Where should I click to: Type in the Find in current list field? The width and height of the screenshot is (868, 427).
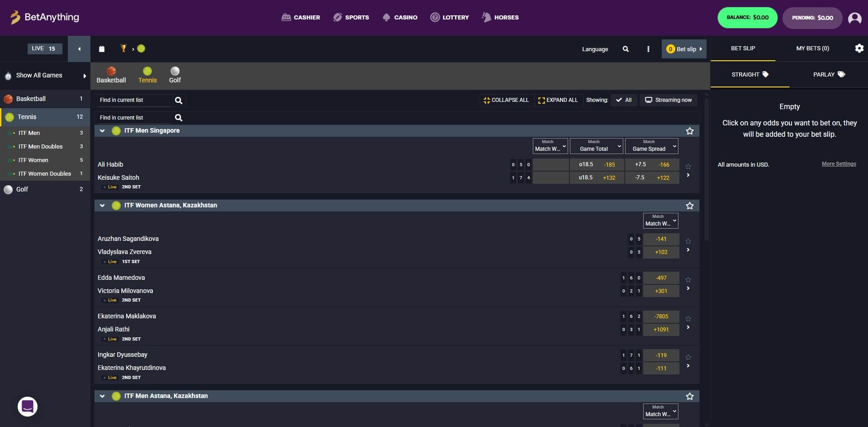coord(133,100)
